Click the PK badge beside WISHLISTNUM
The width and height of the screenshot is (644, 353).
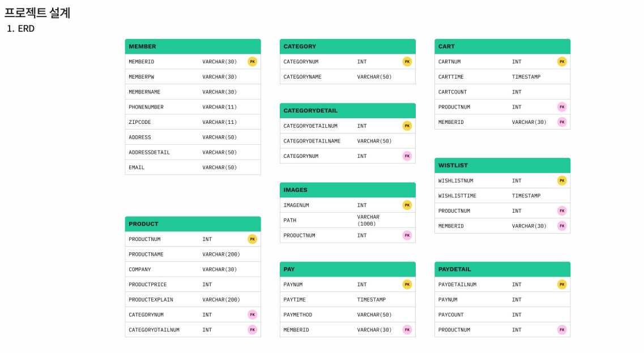[x=562, y=180]
